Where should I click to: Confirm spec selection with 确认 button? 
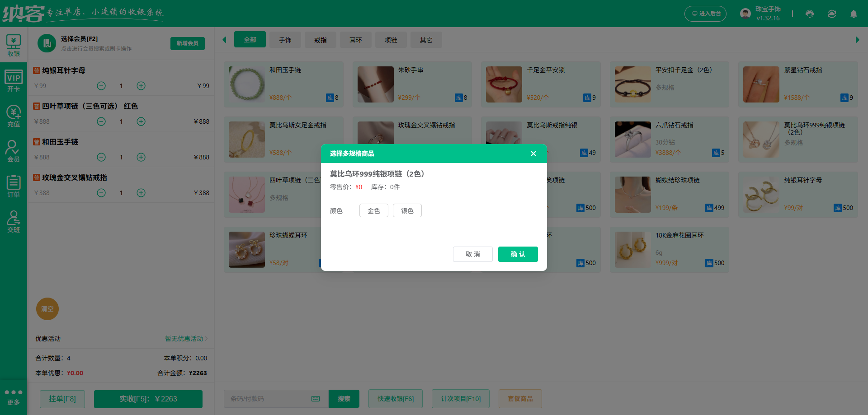[518, 254]
